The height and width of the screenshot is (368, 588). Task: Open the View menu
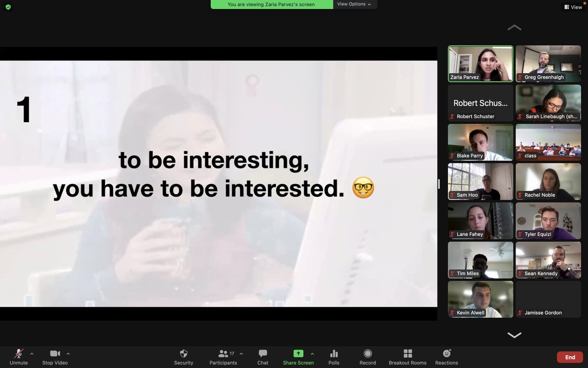(572, 7)
